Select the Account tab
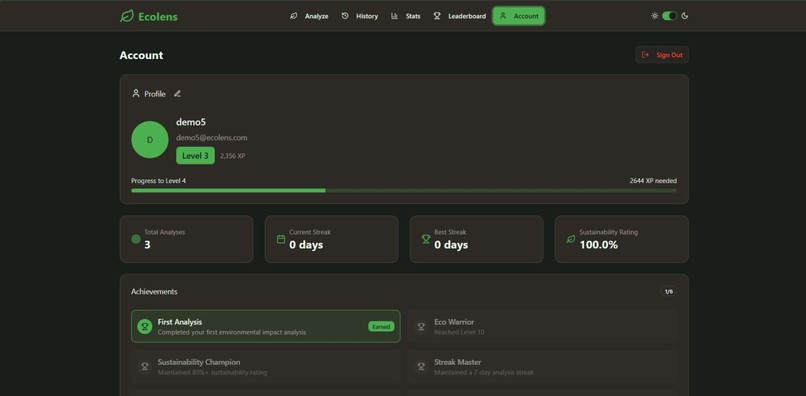The width and height of the screenshot is (806, 396). pos(519,16)
